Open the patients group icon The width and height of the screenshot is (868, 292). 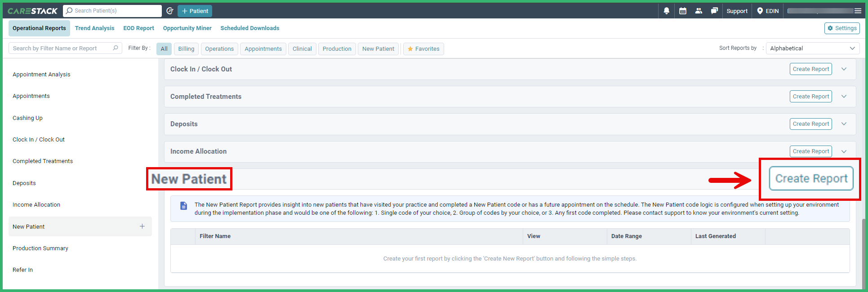pos(699,11)
